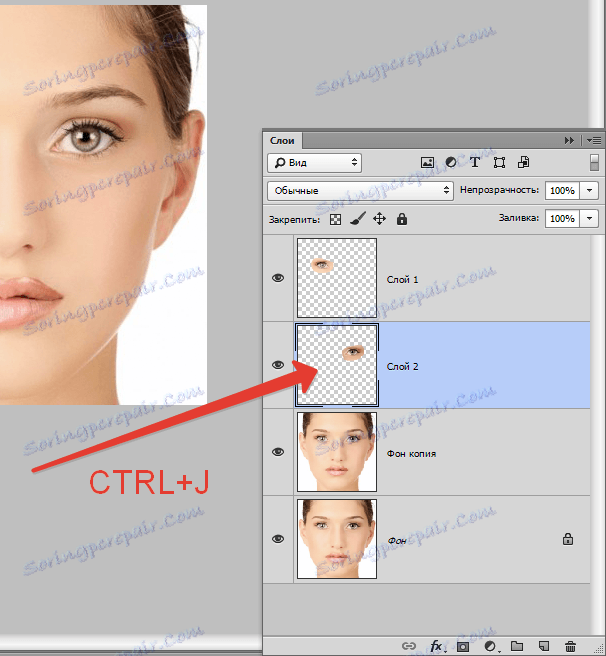Viewport: 606px width, 656px height.
Task: Hide the Слой 2 layer
Action: coord(278,365)
